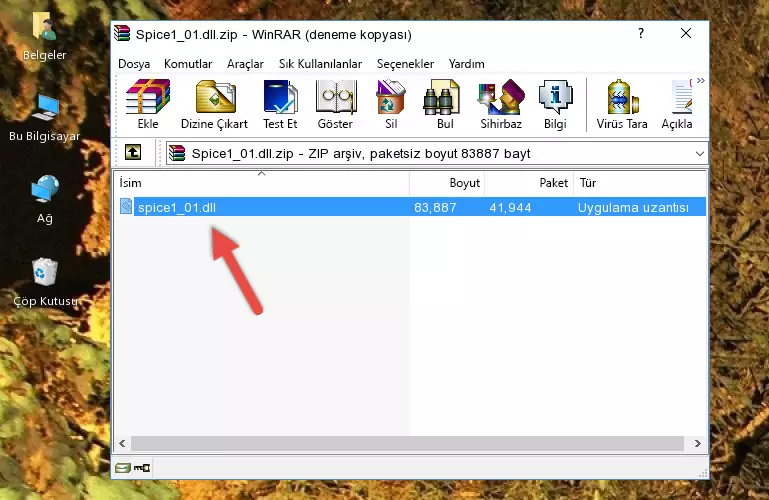Click the 41,944 packed size value
Screen dimensions: 769x500
point(510,208)
